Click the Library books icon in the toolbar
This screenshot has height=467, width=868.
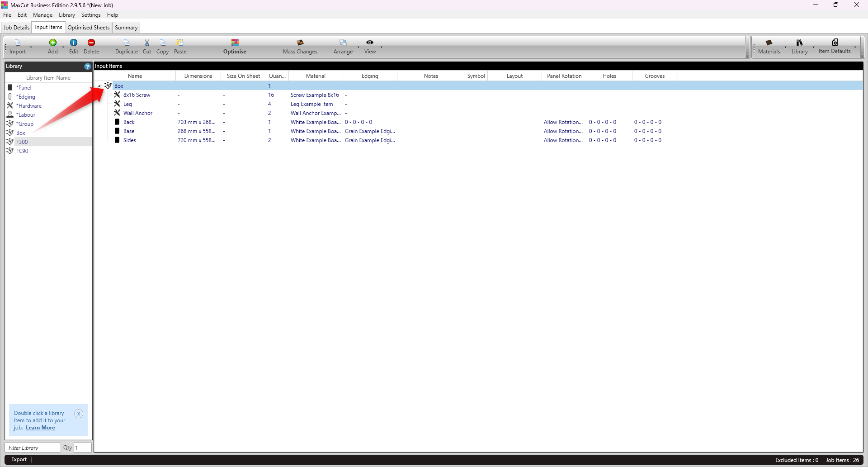tap(799, 43)
